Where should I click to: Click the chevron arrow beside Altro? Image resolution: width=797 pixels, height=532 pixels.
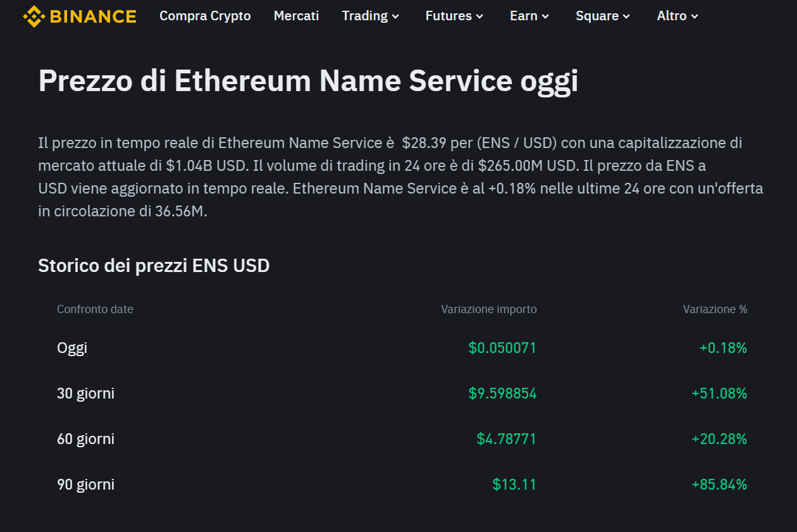(x=695, y=16)
